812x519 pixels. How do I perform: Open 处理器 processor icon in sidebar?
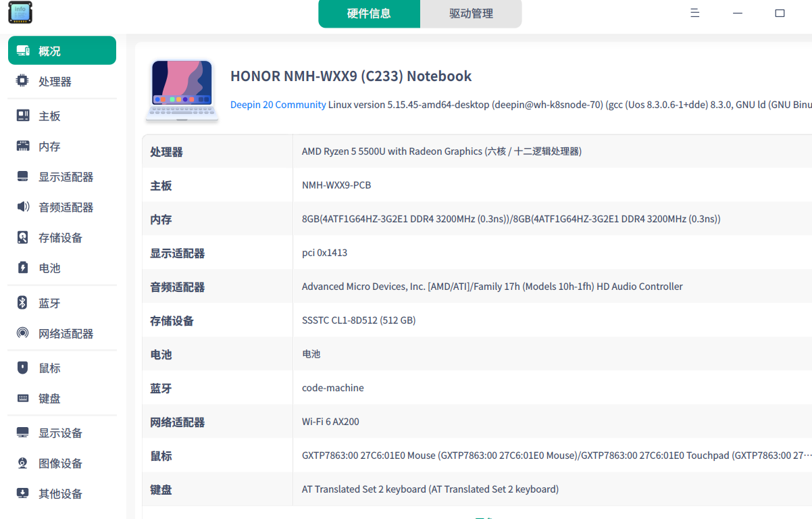(23, 81)
